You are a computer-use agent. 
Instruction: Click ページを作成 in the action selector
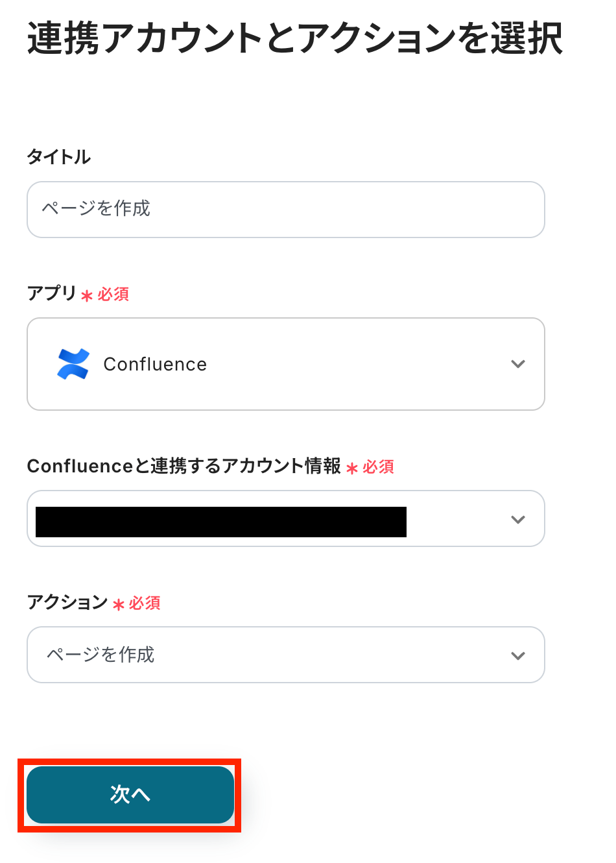[101, 655]
